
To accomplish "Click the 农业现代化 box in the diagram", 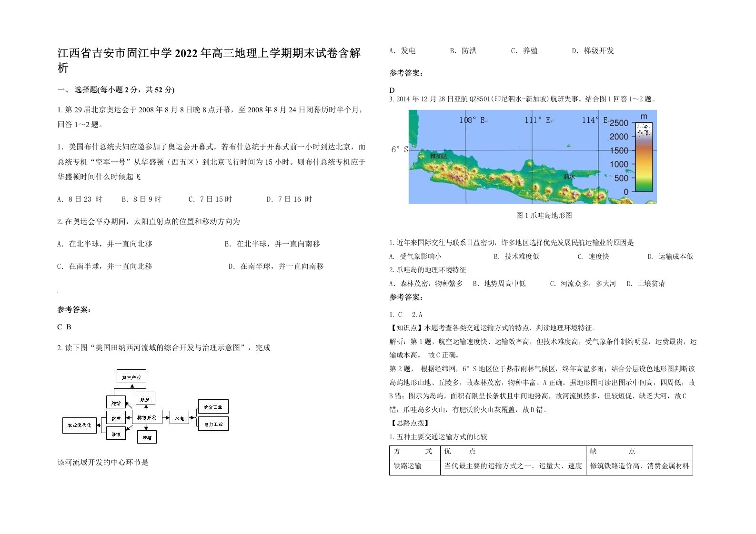I will 79,425.
